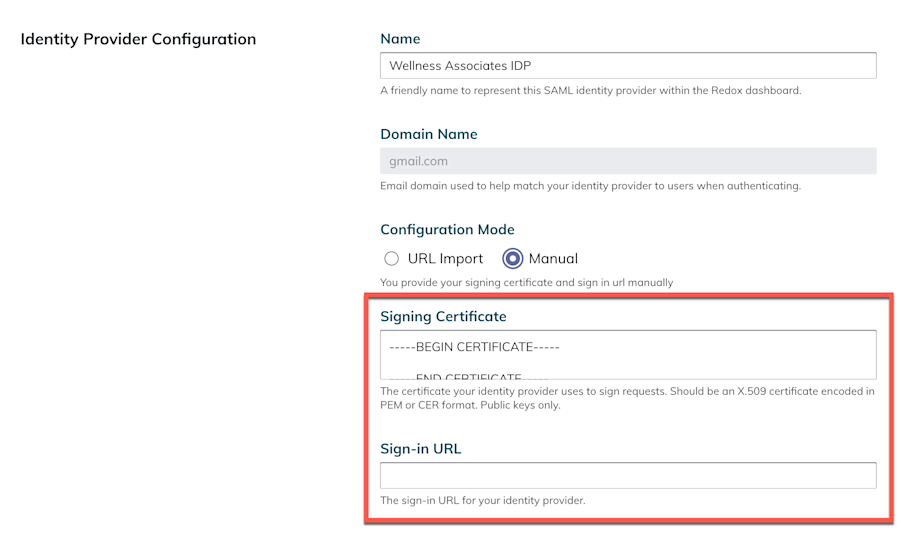The height and width of the screenshot is (533, 900).
Task: Click the 'Email domain used' help text
Action: (x=591, y=186)
